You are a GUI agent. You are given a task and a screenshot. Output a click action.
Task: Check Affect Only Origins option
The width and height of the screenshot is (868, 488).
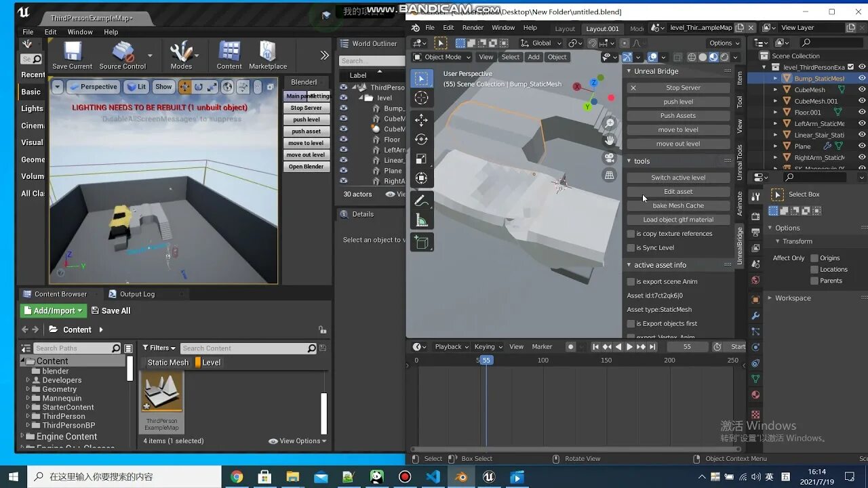click(814, 258)
